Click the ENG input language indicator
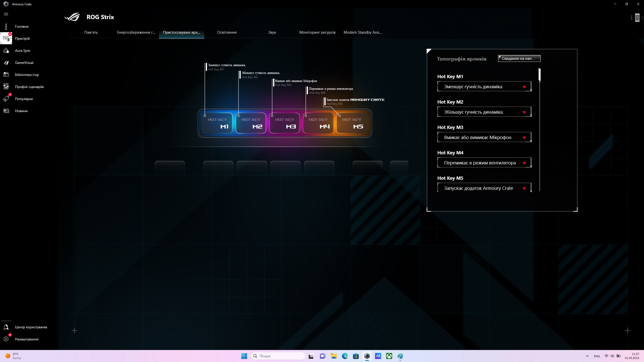644x362 pixels. coord(597,356)
